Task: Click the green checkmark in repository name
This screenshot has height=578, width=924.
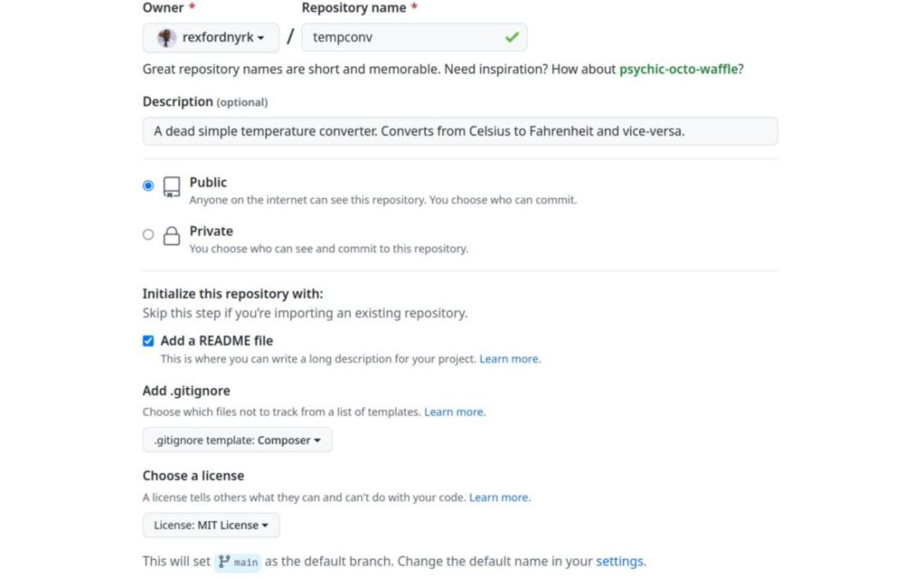Action: click(512, 38)
